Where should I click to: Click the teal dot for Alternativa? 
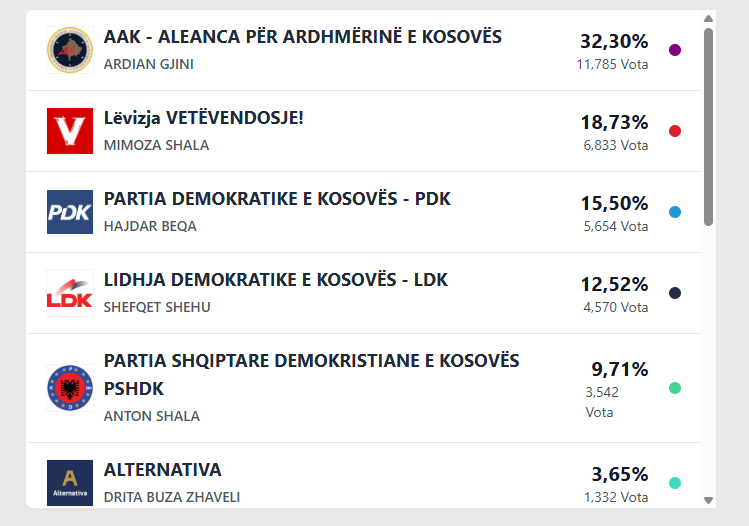[x=675, y=483]
